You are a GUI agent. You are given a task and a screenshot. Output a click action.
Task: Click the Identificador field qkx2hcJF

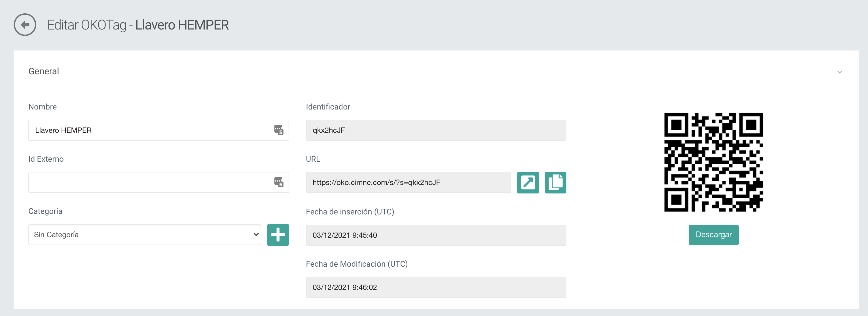pos(436,130)
